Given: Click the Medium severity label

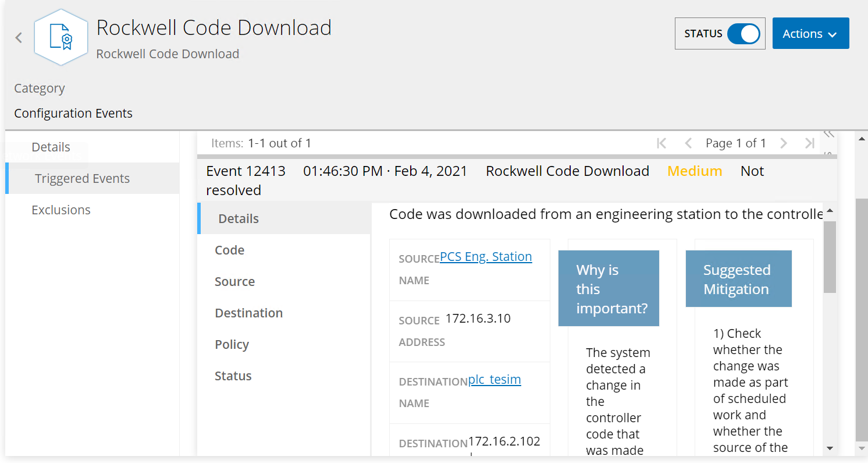Looking at the screenshot, I should [x=695, y=171].
